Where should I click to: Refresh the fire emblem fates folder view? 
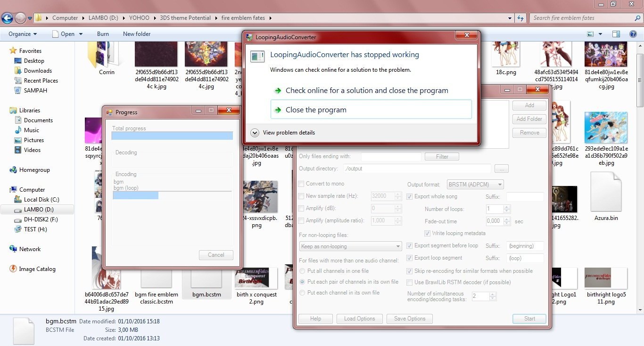coord(520,18)
